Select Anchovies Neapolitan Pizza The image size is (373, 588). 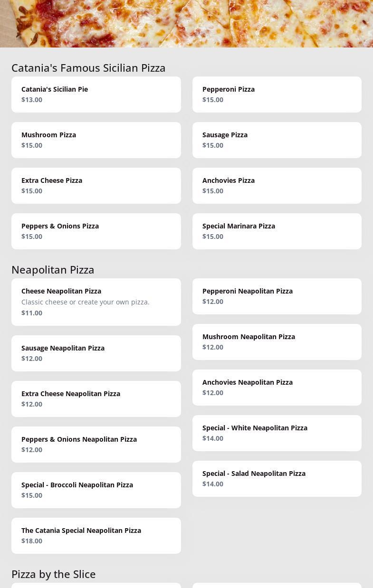[277, 388]
